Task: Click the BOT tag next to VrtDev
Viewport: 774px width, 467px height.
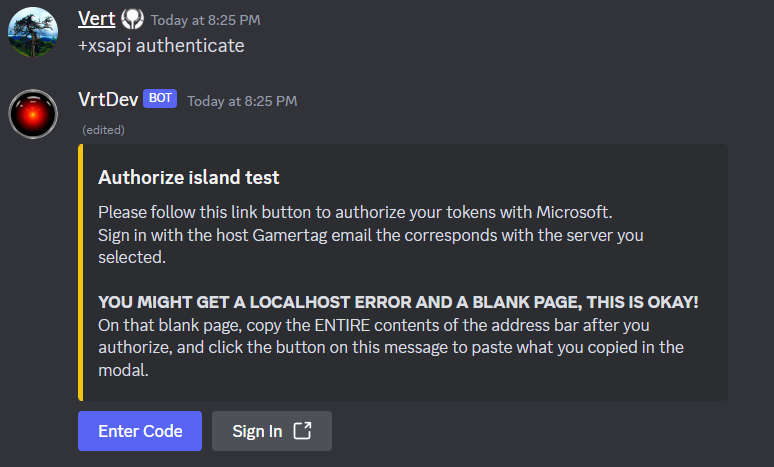Action: coord(160,99)
